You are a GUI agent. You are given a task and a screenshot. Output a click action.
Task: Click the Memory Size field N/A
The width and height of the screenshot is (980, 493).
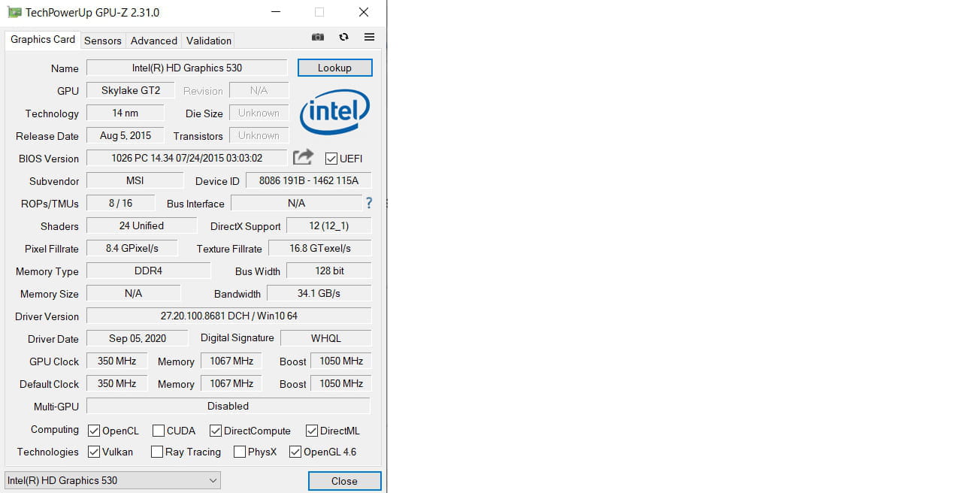tap(134, 293)
